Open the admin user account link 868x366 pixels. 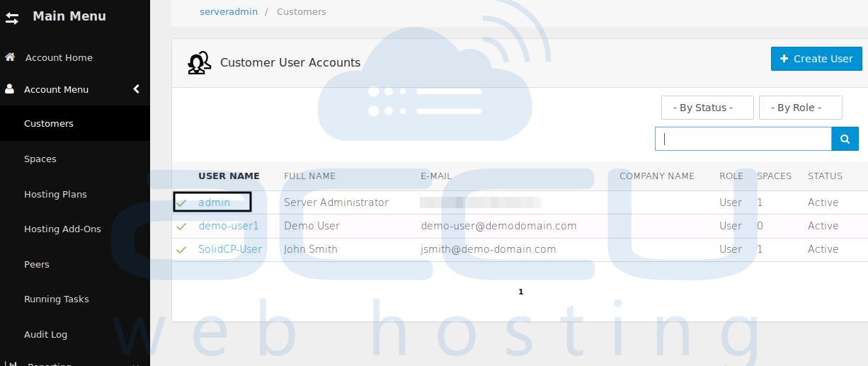click(x=214, y=202)
